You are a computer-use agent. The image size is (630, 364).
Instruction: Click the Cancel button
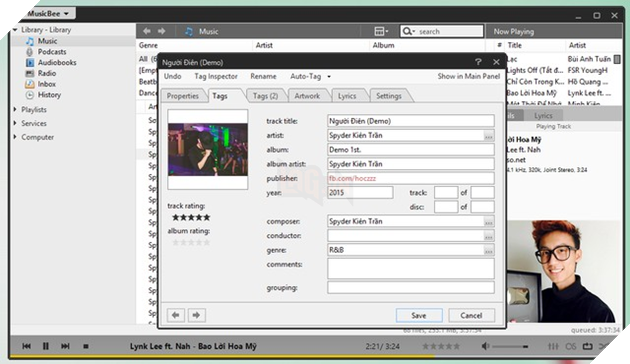471,315
